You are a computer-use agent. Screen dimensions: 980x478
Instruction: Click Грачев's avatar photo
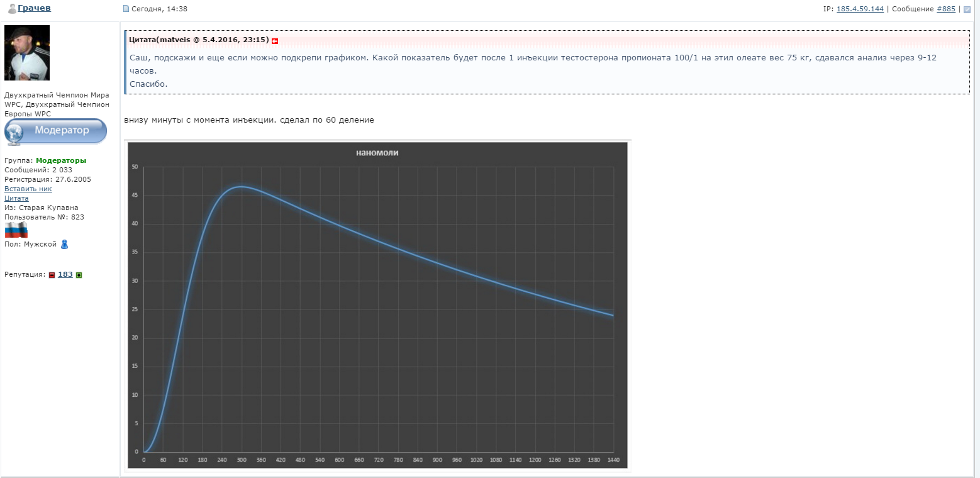click(x=27, y=53)
